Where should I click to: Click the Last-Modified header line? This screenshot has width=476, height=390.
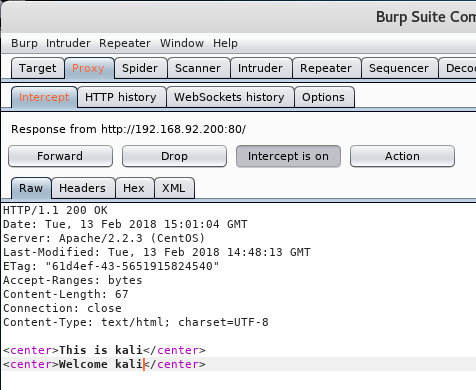157,252
